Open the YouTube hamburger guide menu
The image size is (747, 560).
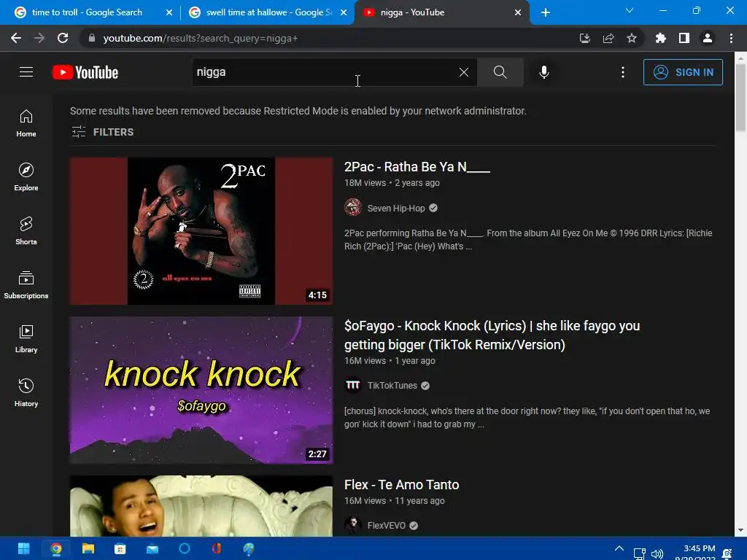coord(26,72)
